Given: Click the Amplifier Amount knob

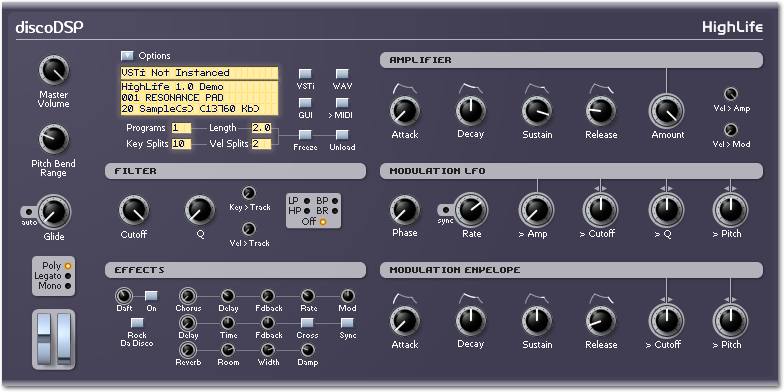Looking at the screenshot, I should [x=666, y=110].
